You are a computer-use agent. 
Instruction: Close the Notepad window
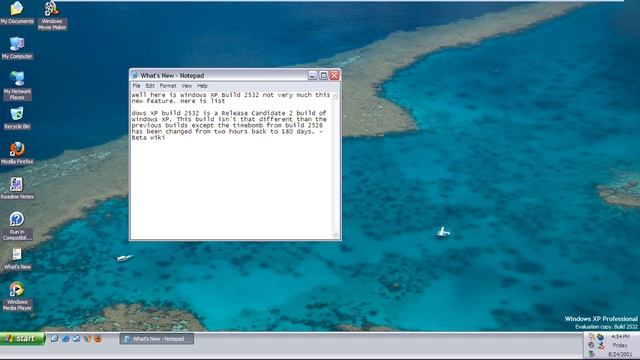335,75
